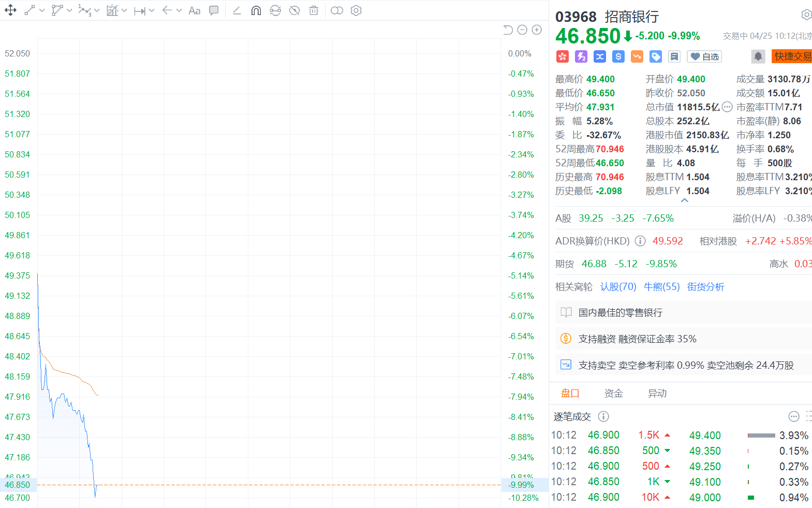This screenshot has width=812, height=508.
Task: Toggle the overlapping circles overlay switch
Action: click(337, 10)
